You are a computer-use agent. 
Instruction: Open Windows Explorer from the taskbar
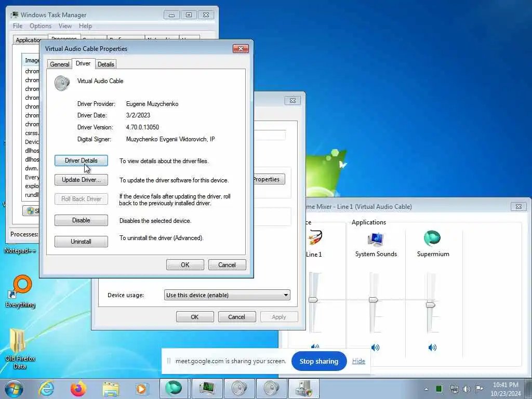111,389
